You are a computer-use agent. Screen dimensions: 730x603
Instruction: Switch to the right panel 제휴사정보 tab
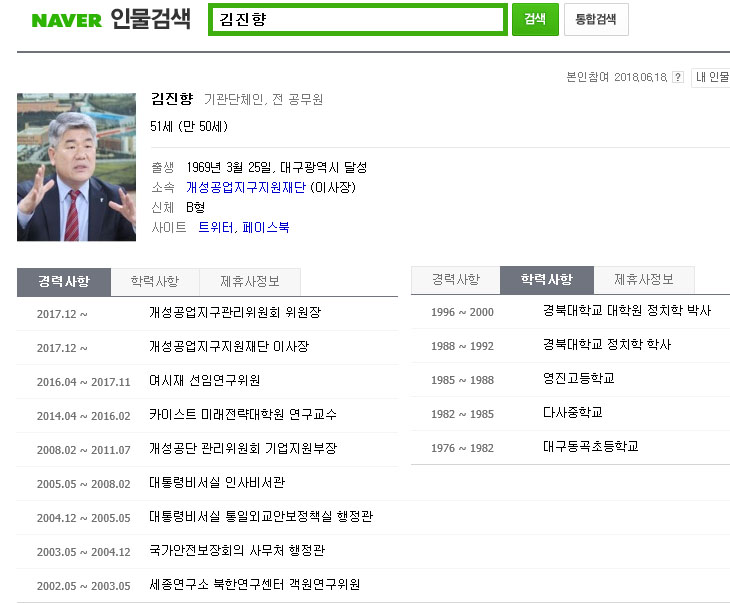[643, 279]
